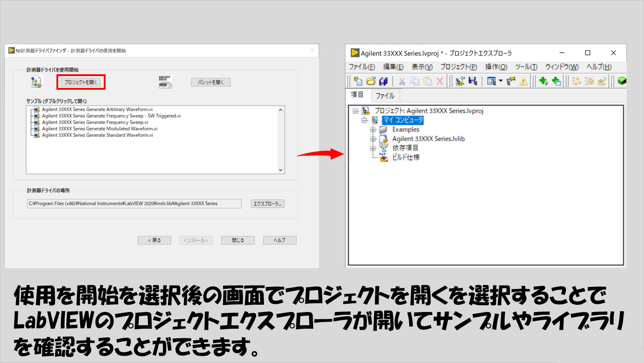Collapse the プロジェクト root tree node
This screenshot has height=363, width=644.
tap(355, 111)
